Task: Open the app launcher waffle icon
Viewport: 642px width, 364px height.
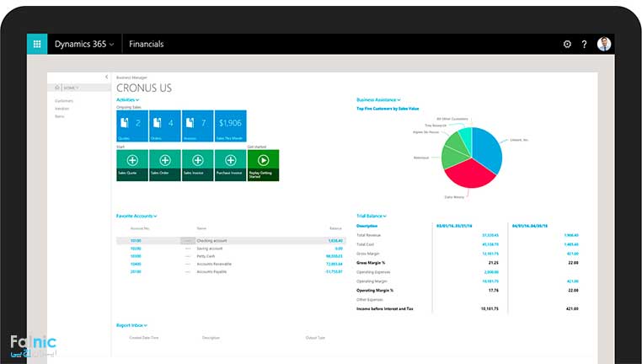Action: [37, 44]
